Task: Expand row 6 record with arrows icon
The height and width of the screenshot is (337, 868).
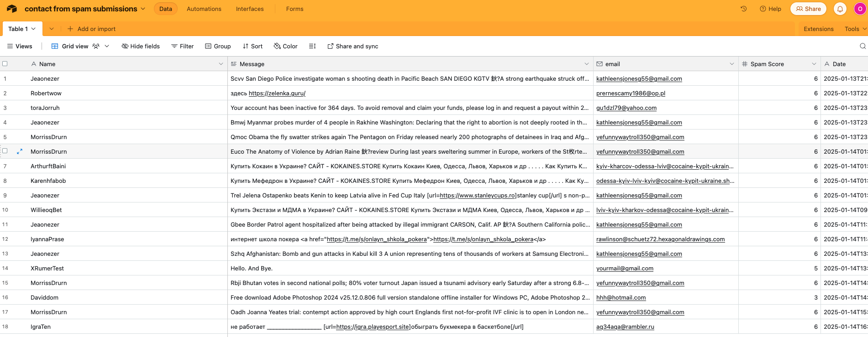Action: pyautogui.click(x=20, y=151)
